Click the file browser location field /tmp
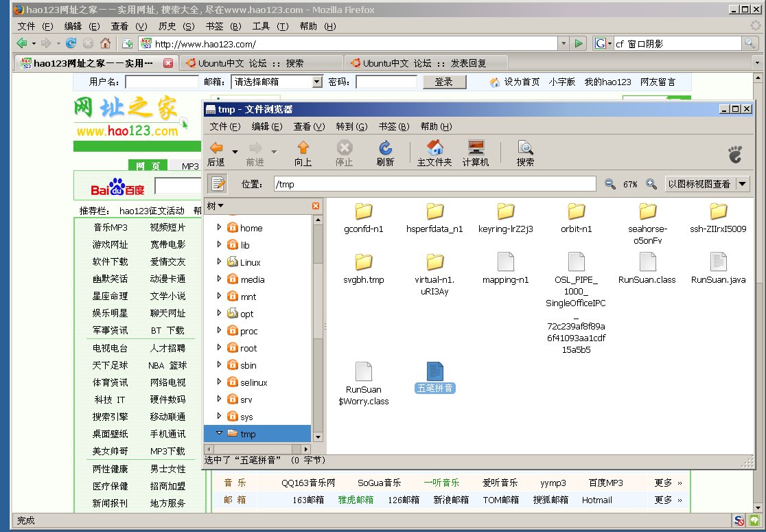The width and height of the screenshot is (766, 532). click(x=434, y=184)
